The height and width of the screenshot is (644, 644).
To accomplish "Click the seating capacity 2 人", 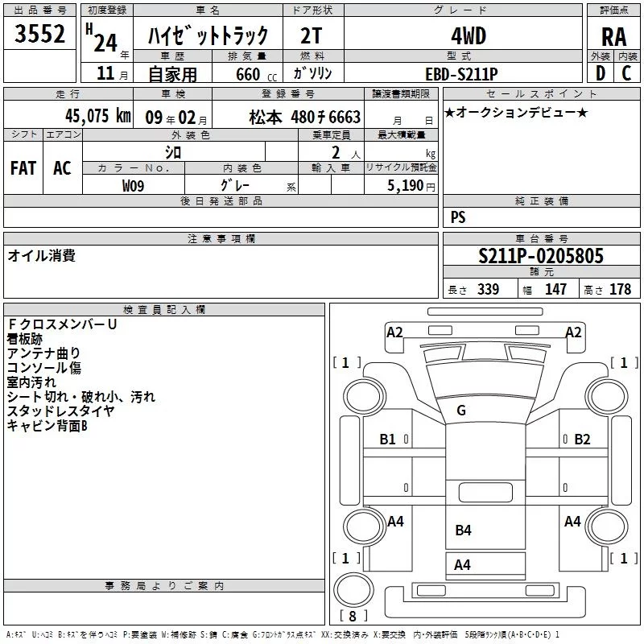I will tap(345, 153).
